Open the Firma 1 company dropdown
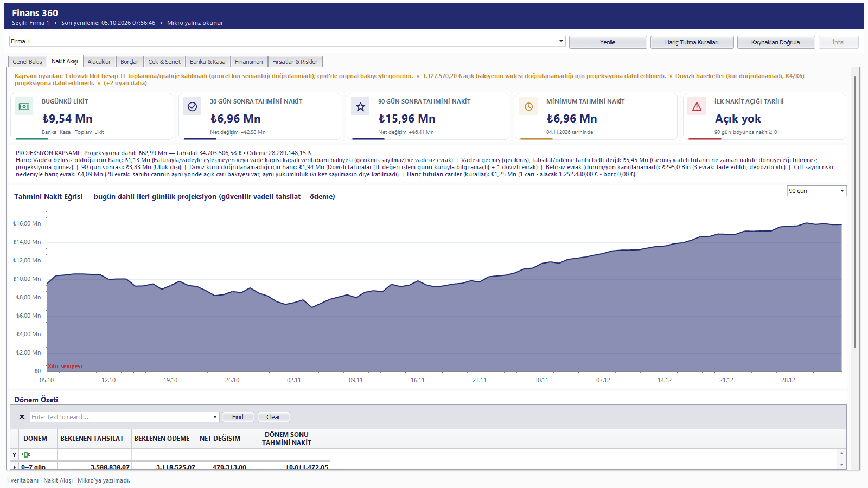The height and width of the screenshot is (488, 868). tap(561, 41)
